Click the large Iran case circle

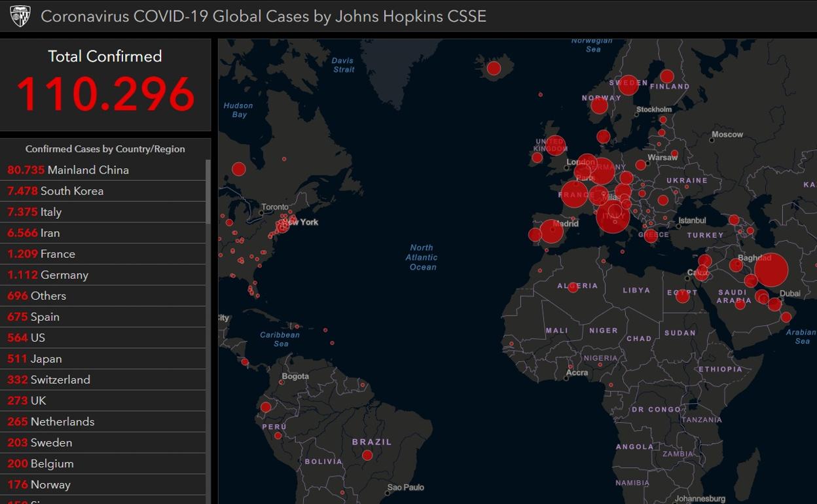(771, 270)
